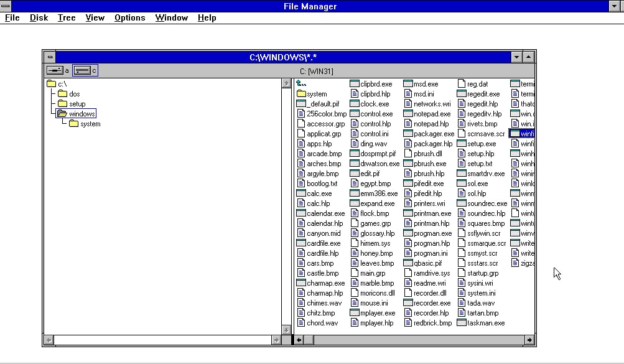This screenshot has height=364, width=624.
Task: Open the Tree menu
Action: pyautogui.click(x=67, y=18)
